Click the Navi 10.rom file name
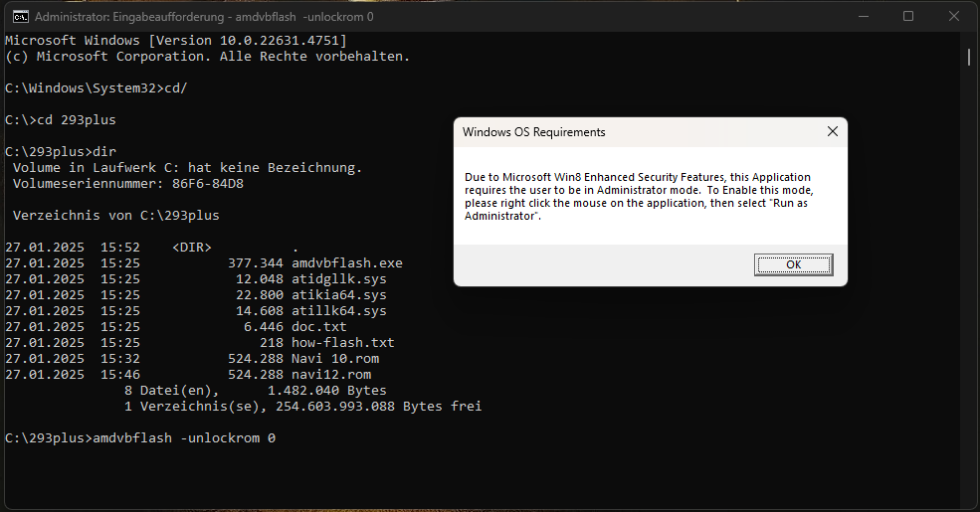The height and width of the screenshot is (512, 980). (x=335, y=358)
